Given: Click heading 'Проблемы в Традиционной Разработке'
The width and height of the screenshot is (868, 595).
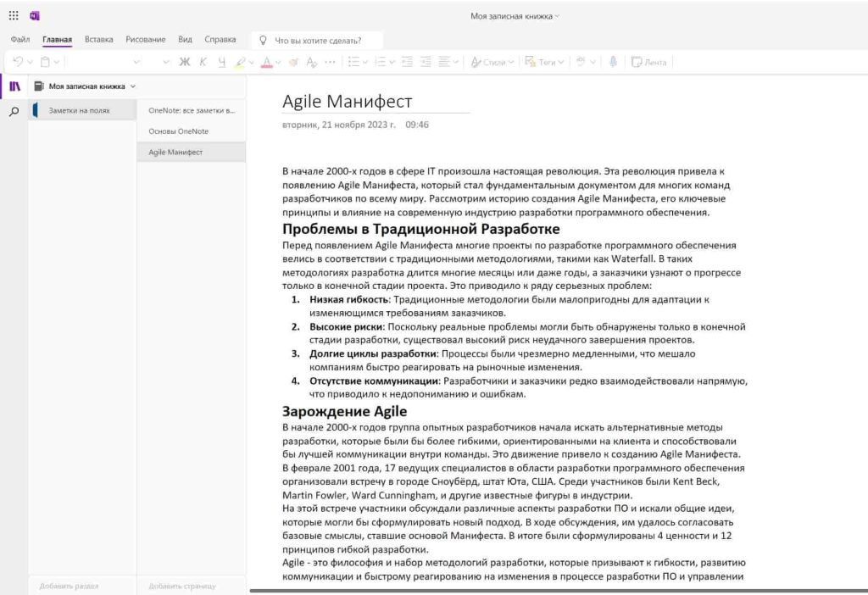Looking at the screenshot, I should (x=420, y=229).
